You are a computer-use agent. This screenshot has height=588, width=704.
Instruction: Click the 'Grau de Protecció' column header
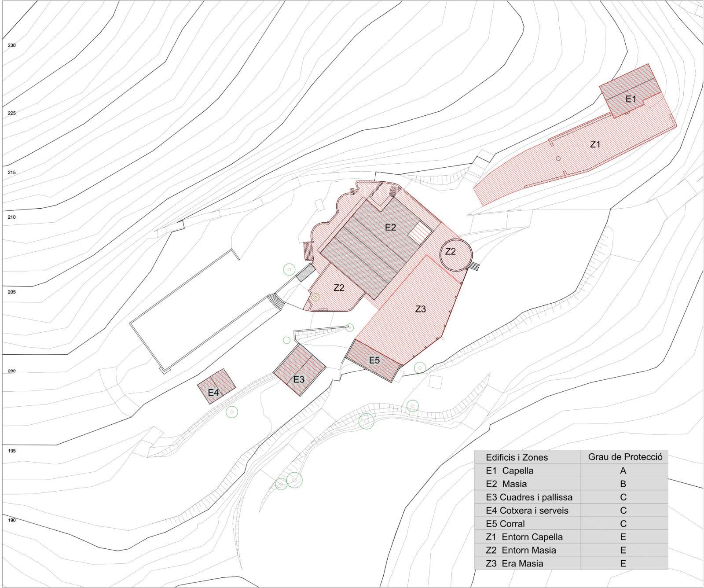coord(625,457)
